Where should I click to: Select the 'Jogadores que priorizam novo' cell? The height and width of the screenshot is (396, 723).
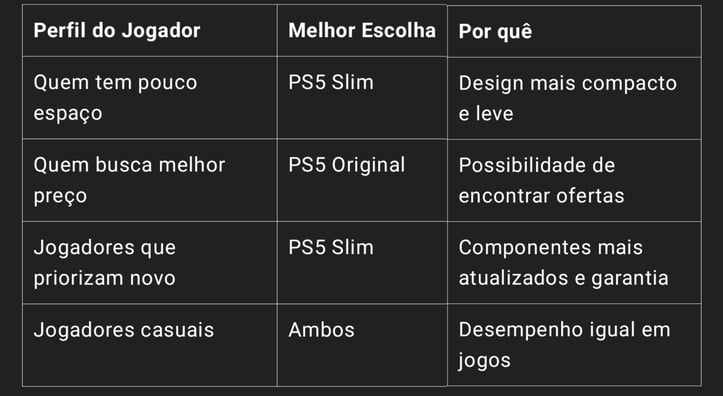(x=149, y=262)
